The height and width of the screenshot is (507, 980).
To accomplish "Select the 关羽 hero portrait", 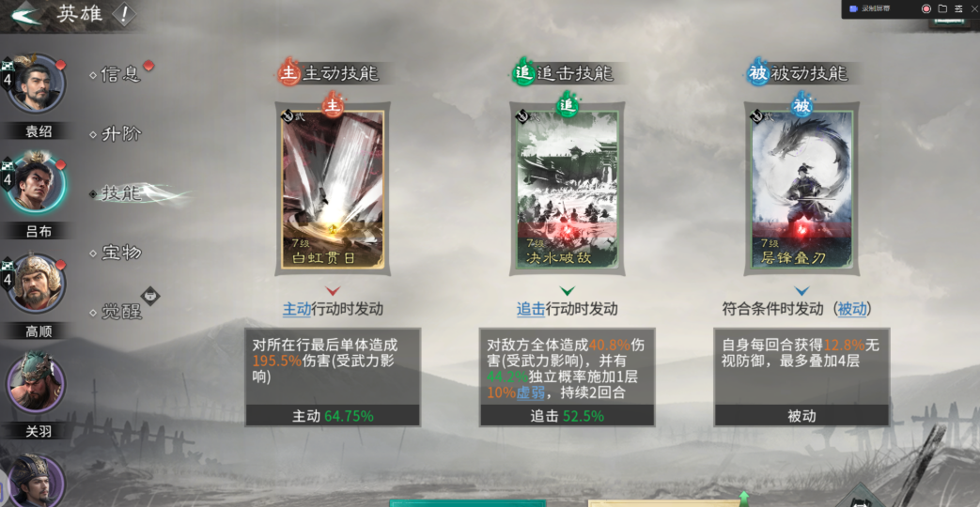I will click(37, 383).
